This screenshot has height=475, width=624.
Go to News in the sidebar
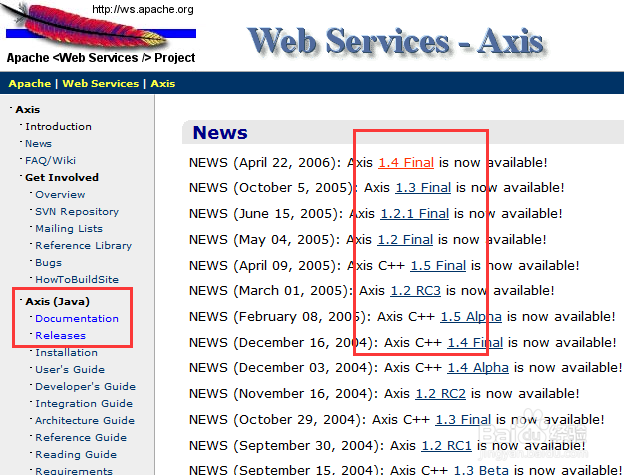point(39,144)
